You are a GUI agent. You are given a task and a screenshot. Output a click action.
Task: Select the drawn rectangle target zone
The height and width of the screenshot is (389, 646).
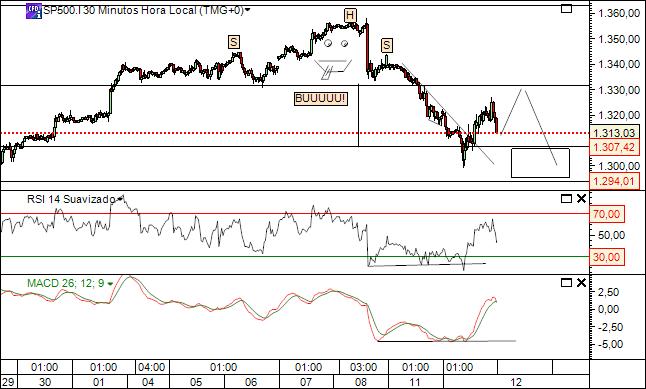coord(540,163)
